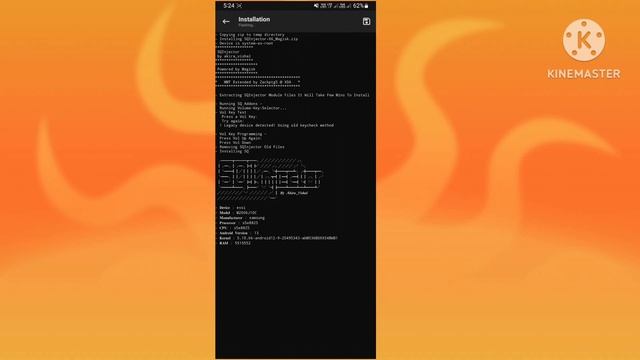Viewport: 640px width, 360px height.
Task: Select the 'Powered by Magisk' log line
Action: click(x=236, y=69)
